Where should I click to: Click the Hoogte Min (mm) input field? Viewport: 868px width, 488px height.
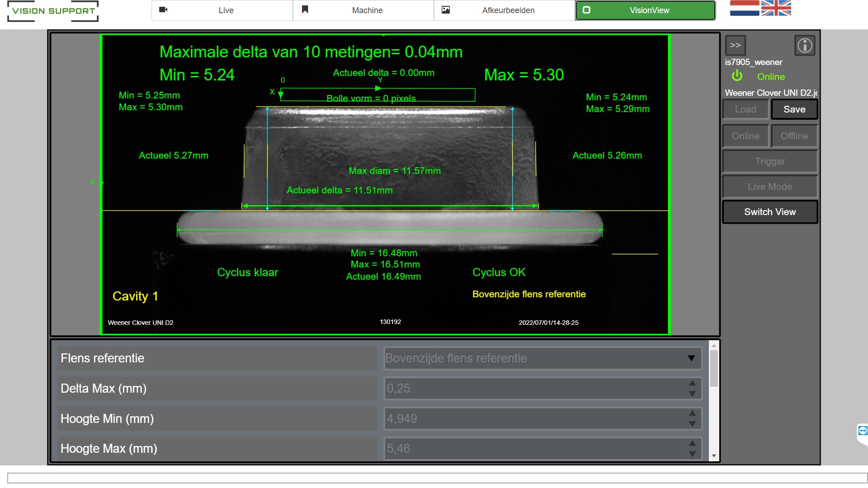[x=533, y=418]
